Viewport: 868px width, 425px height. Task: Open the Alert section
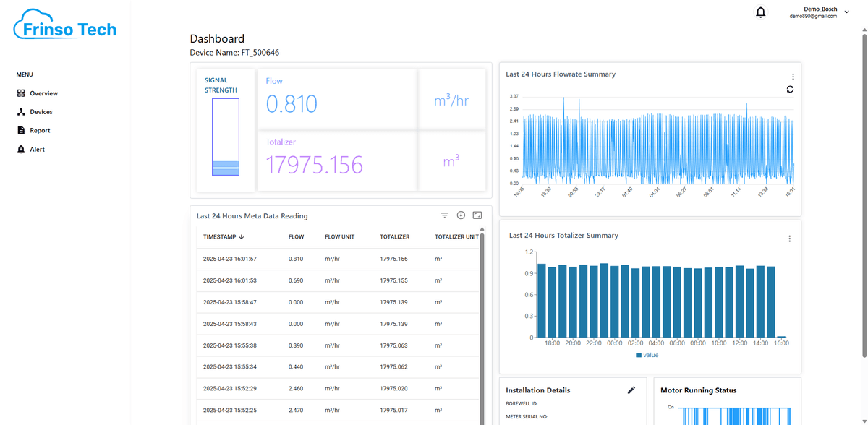pos(37,150)
